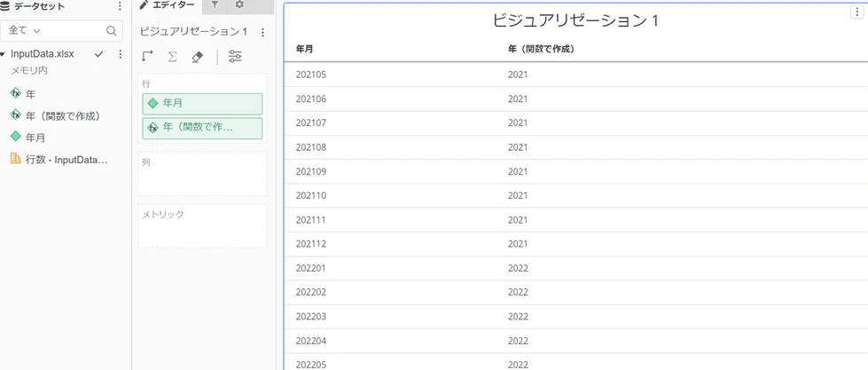Click cell 202108
The image size is (868, 370).
coord(311,147)
